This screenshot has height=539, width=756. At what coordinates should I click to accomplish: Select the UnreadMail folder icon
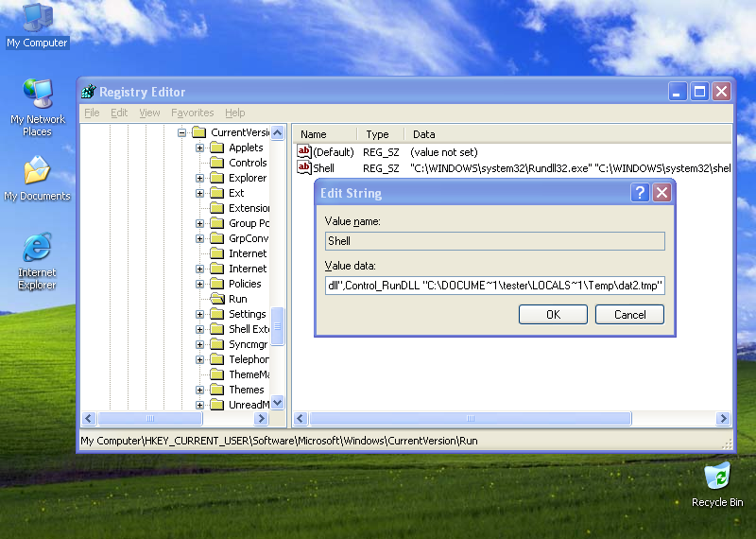coord(217,405)
